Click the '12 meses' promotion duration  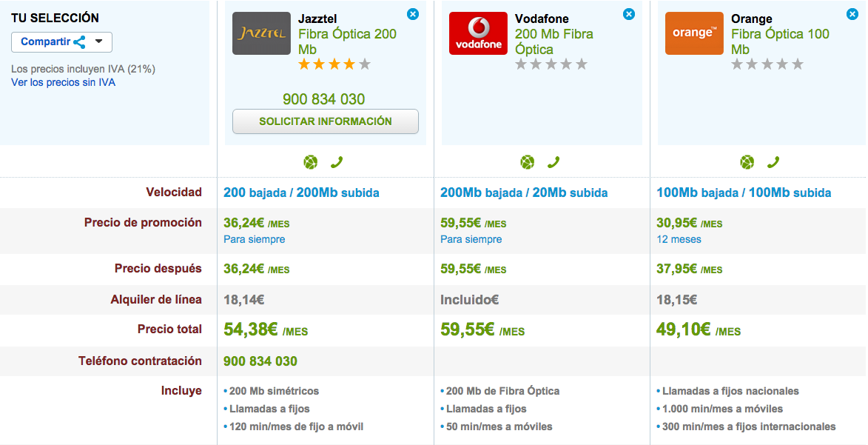point(679,239)
